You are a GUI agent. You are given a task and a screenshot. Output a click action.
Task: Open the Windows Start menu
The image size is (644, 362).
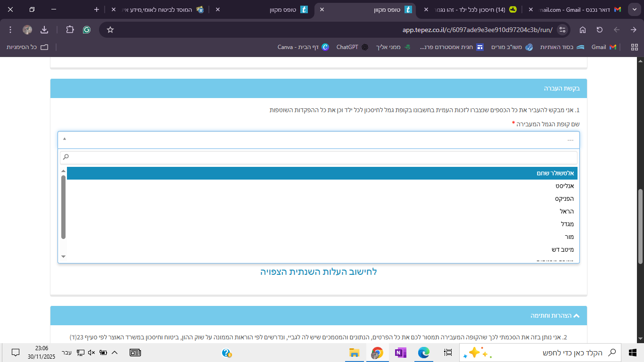[633, 353]
